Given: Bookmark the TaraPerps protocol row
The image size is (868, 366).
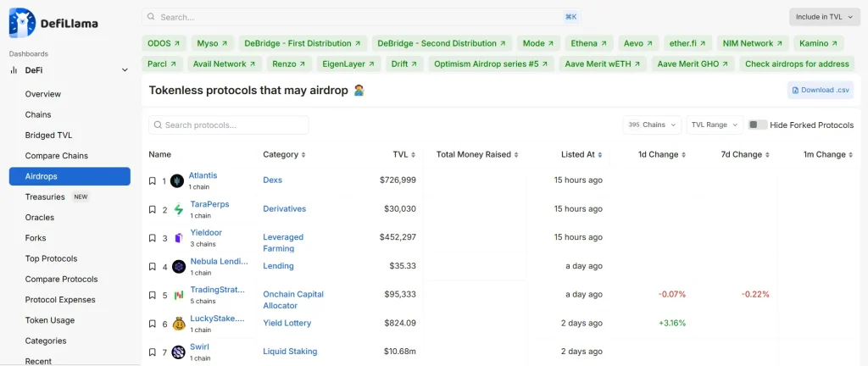Looking at the screenshot, I should tap(153, 209).
